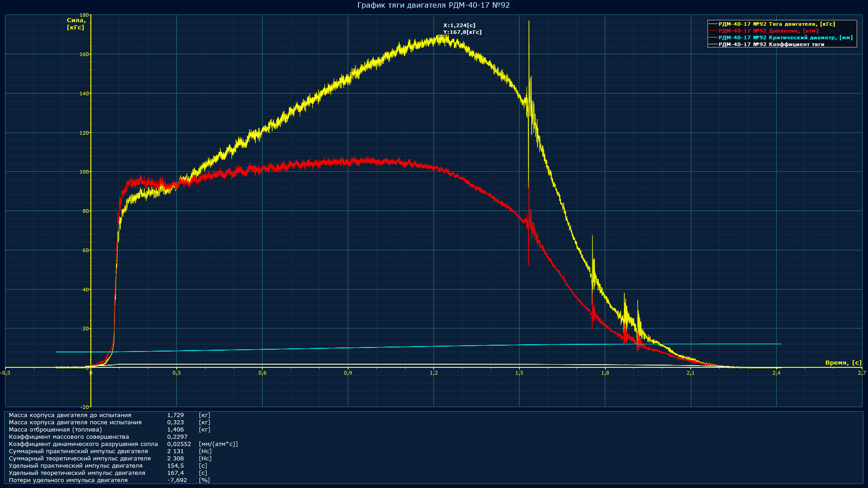Click unit '[мм/(атм*с)]' in results table

(x=218, y=444)
